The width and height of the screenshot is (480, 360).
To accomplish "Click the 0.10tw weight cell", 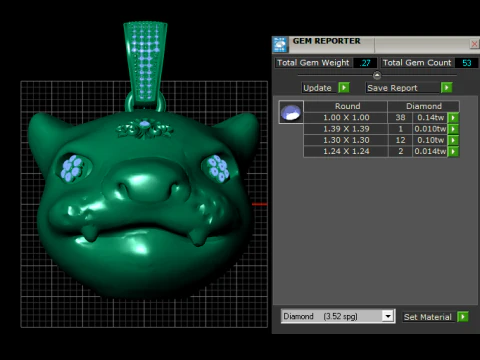I will point(430,140).
